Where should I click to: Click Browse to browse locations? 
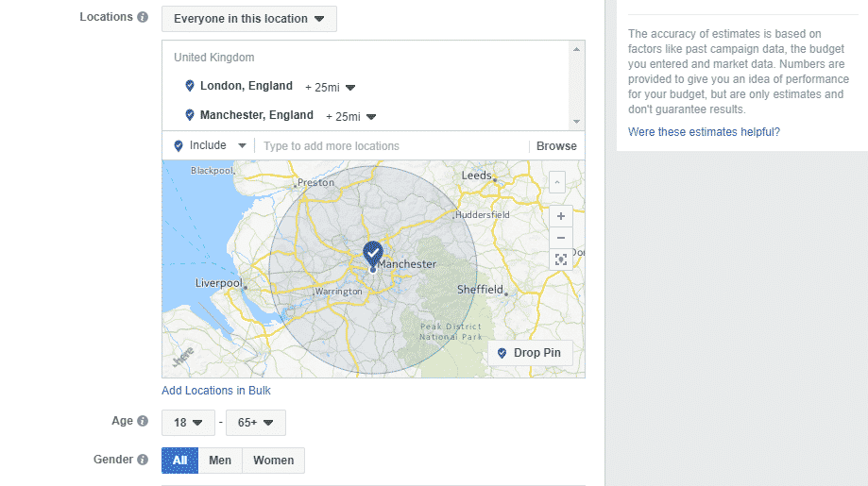(556, 146)
